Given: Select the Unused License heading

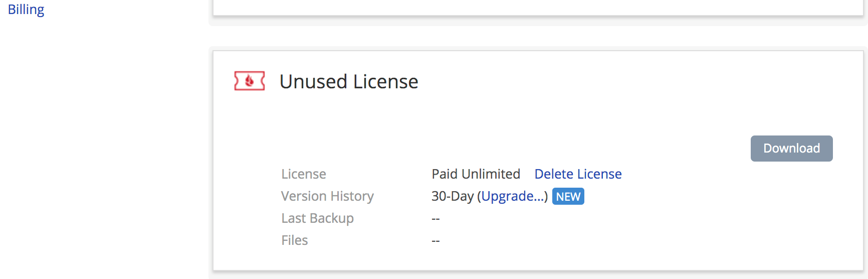Looking at the screenshot, I should [349, 82].
